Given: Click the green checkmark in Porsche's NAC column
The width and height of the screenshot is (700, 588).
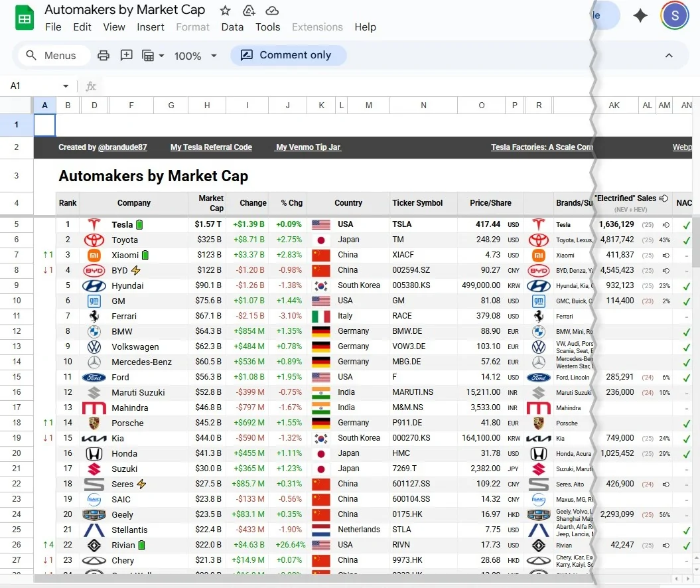Looking at the screenshot, I should 686,423.
